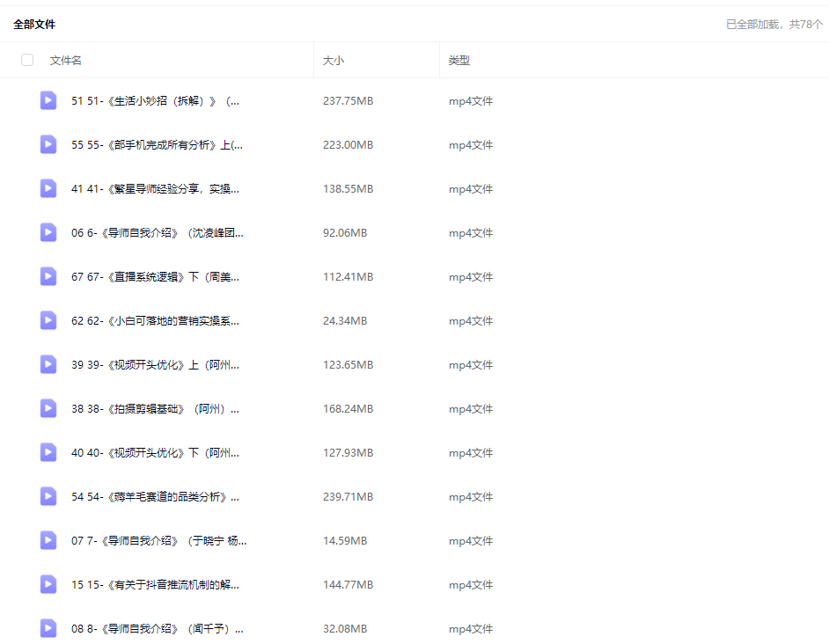Click video icon for 67-《直播系统逻辑》下

48,276
